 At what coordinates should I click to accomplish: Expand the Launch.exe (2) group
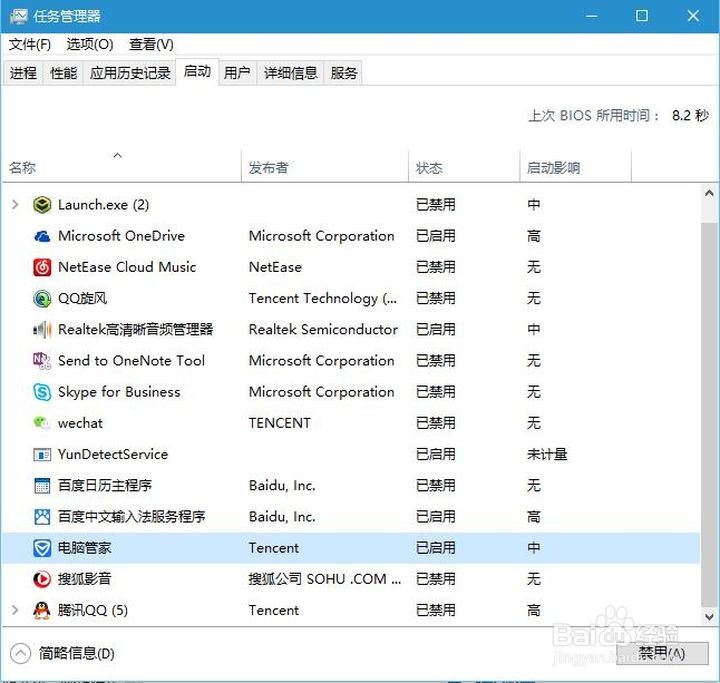pos(15,205)
